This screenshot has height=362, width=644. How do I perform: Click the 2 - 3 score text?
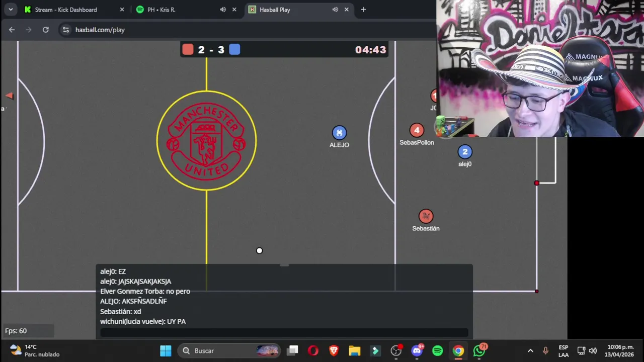coord(211,50)
